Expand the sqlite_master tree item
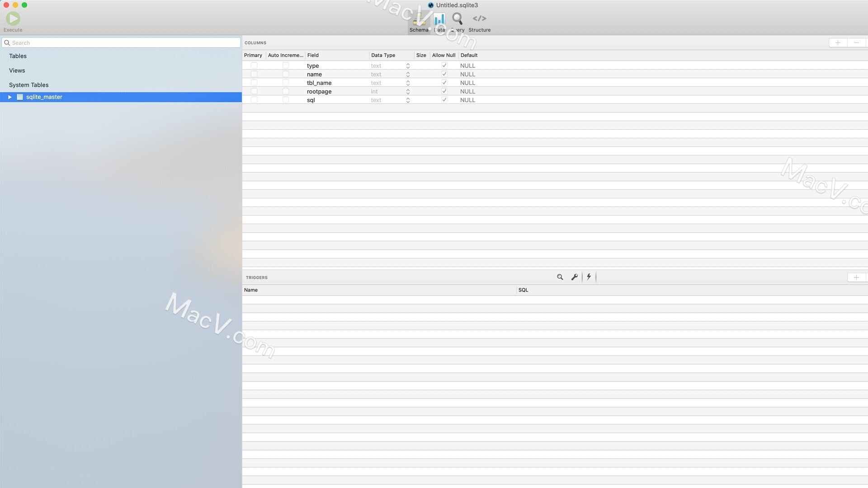This screenshot has width=868, height=488. point(9,97)
